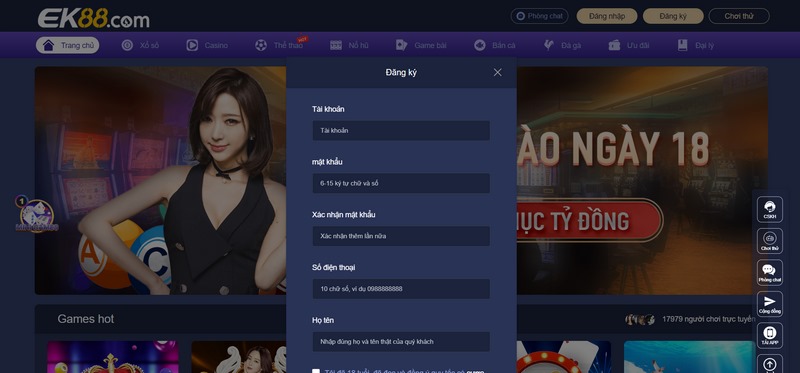Open Cộng đồng paper-plane icon
Image resolution: width=800 pixels, height=373 pixels.
tap(769, 304)
